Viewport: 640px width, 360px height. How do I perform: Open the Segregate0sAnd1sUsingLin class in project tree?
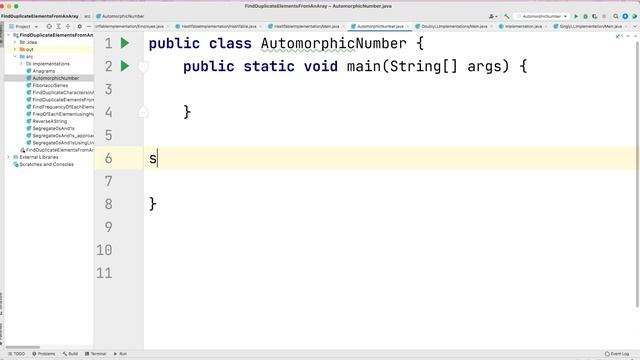tap(60, 143)
